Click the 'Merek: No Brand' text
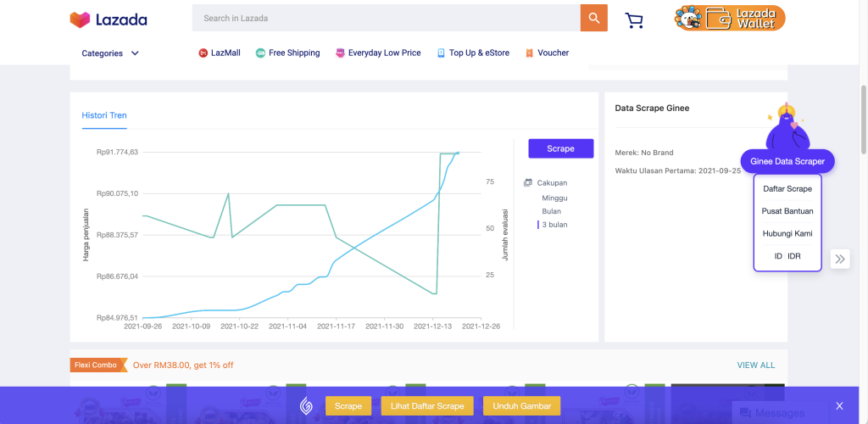 [x=644, y=153]
